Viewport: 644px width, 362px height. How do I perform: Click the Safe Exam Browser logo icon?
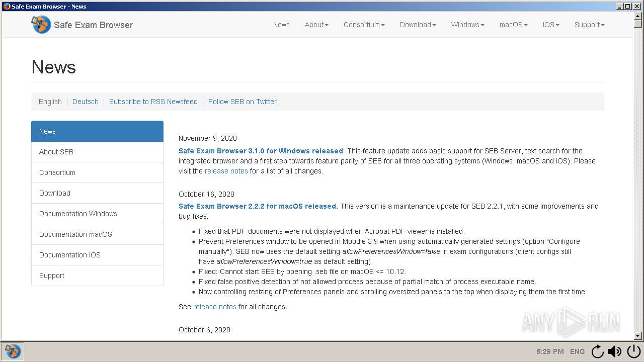41,25
